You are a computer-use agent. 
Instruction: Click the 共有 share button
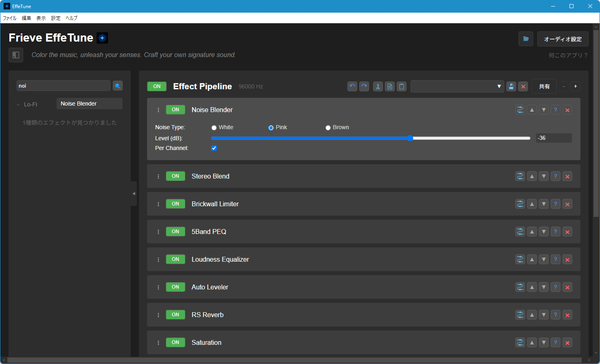[x=544, y=87]
